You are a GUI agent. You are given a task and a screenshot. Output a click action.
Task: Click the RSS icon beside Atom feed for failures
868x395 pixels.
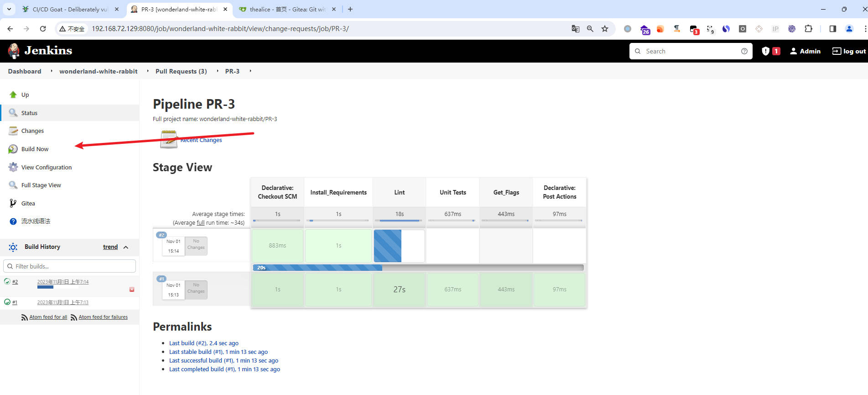coord(74,317)
